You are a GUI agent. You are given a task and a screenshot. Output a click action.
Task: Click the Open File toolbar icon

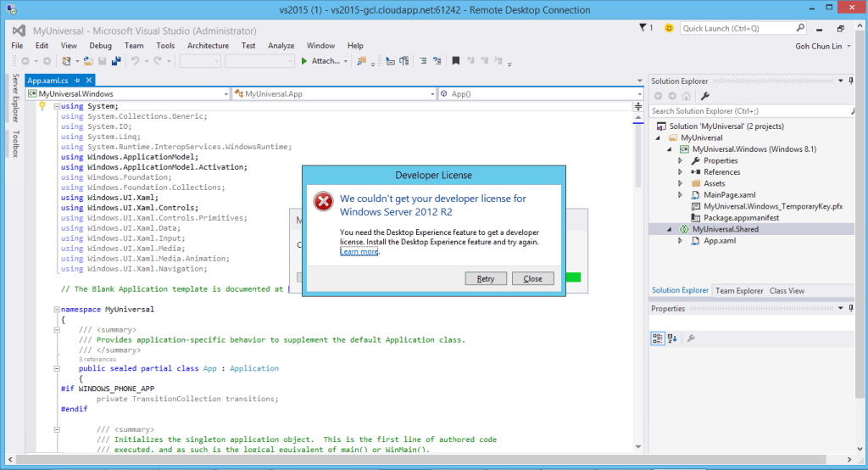[x=88, y=61]
